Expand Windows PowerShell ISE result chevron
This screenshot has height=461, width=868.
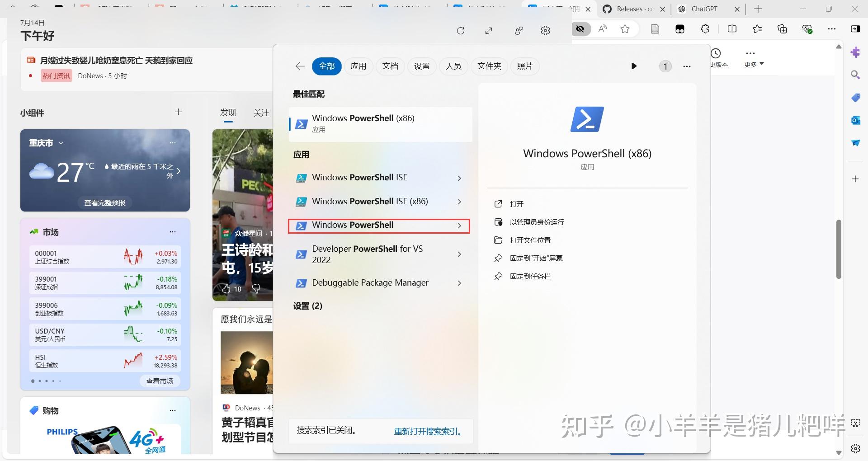pos(459,178)
